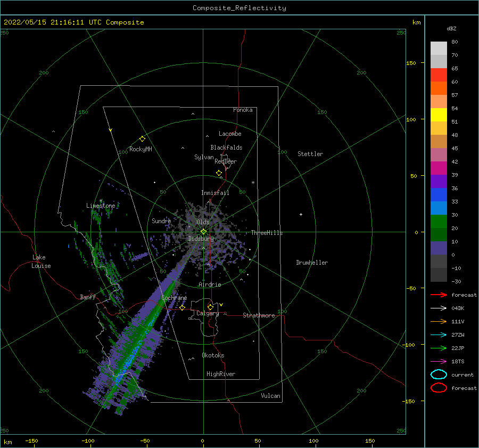Select the 65 dBZ red color swatch
The height and width of the screenshot is (448, 479).
click(x=439, y=75)
